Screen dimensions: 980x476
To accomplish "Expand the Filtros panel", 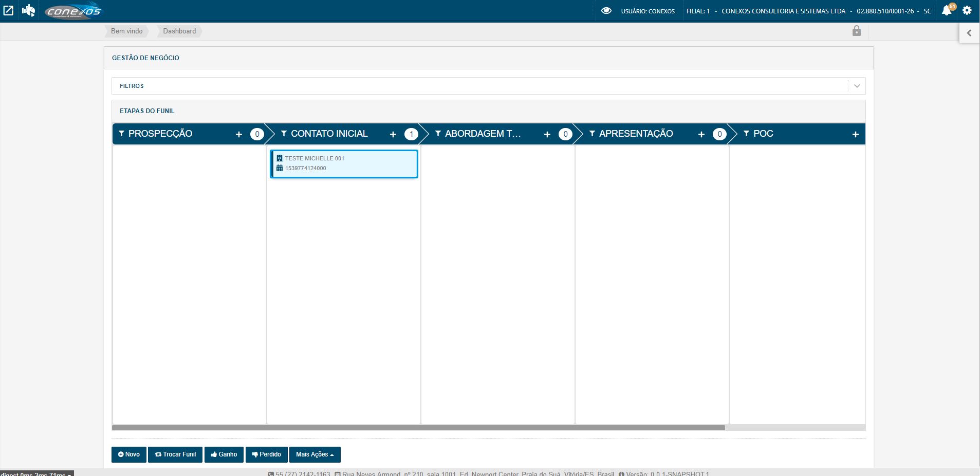I will (x=857, y=86).
